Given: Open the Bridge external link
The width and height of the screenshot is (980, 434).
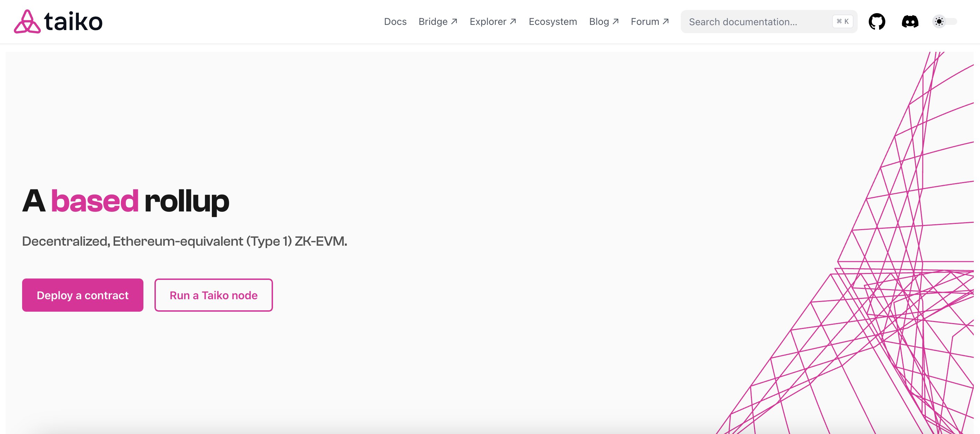Looking at the screenshot, I should point(438,22).
